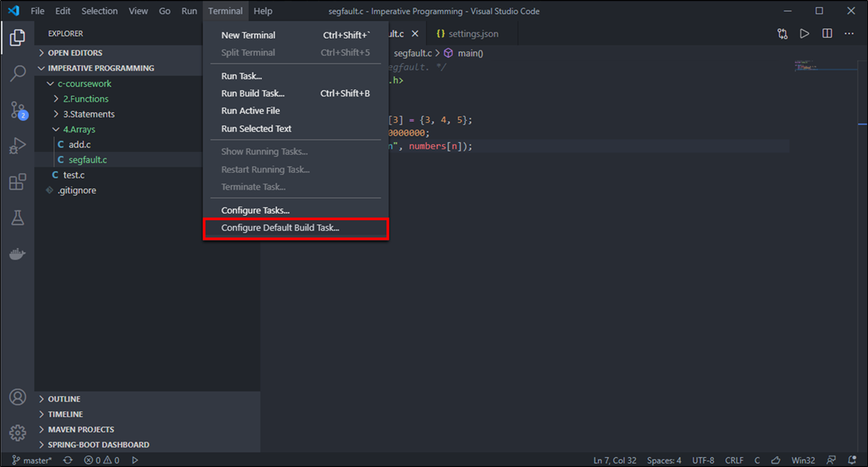The width and height of the screenshot is (868, 467).
Task: Open the Run menu
Action: (189, 11)
